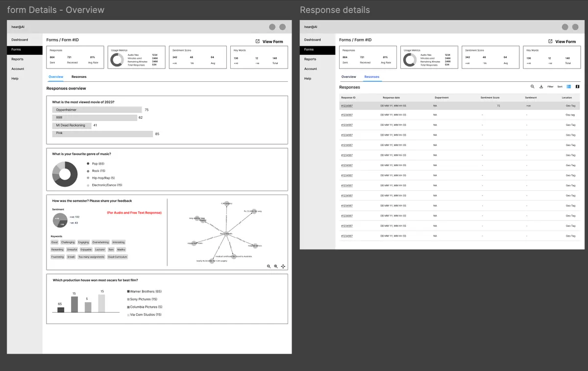Click the hospital service node in the graph
Image resolution: width=588 pixels, height=371 pixels.
point(255,246)
